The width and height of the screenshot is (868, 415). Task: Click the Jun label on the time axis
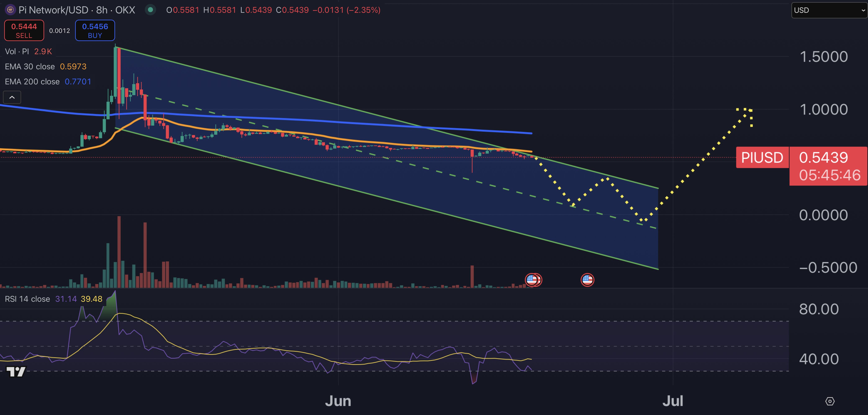pos(338,401)
